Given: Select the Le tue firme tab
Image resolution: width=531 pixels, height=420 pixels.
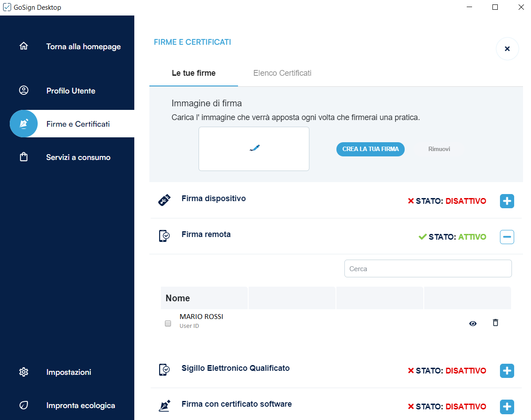Looking at the screenshot, I should point(194,73).
